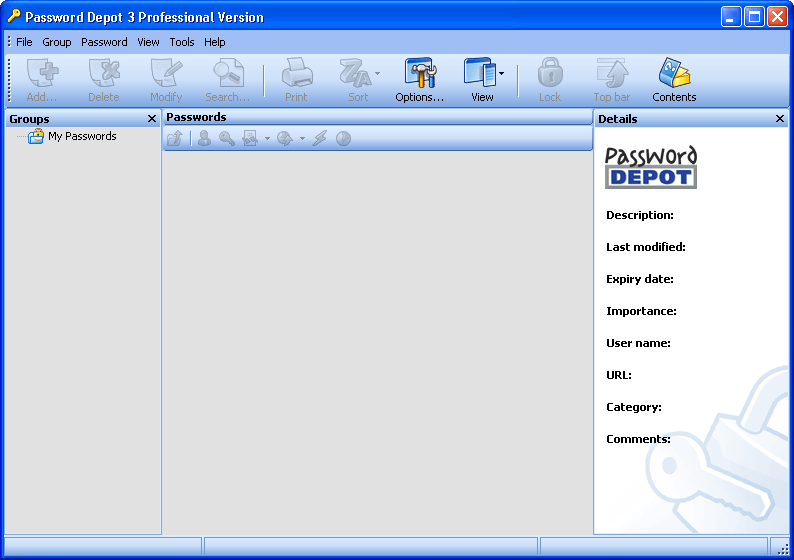Click the Groups panel title
Viewport: 794px width, 560px height.
coord(29,119)
